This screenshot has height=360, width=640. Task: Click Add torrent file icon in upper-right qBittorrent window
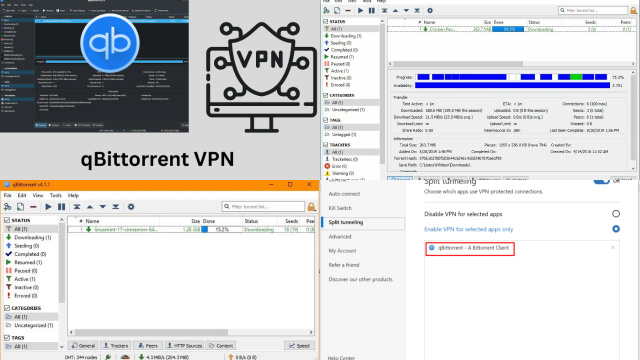[337, 10]
